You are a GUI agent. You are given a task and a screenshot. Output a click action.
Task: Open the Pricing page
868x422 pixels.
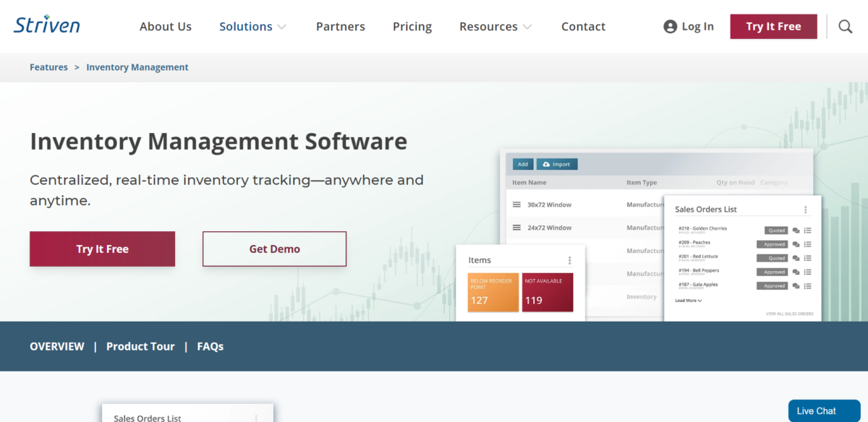(x=412, y=27)
